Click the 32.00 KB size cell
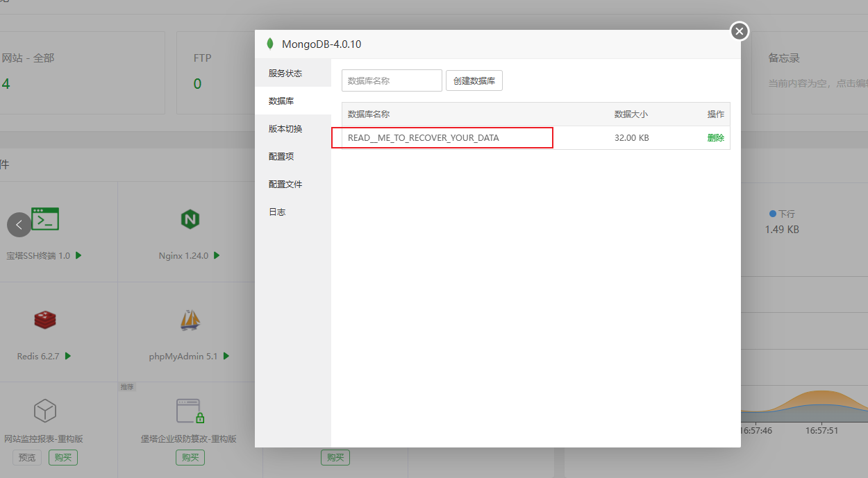 click(x=632, y=137)
